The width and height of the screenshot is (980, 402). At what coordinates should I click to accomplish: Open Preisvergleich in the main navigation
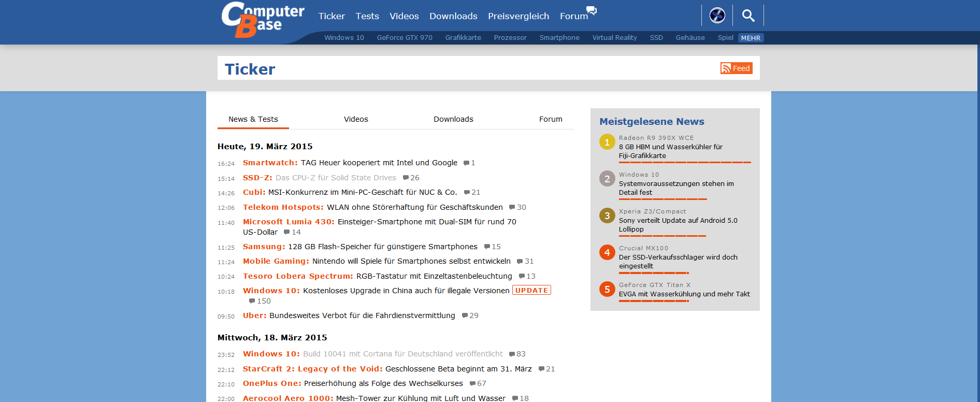[518, 16]
